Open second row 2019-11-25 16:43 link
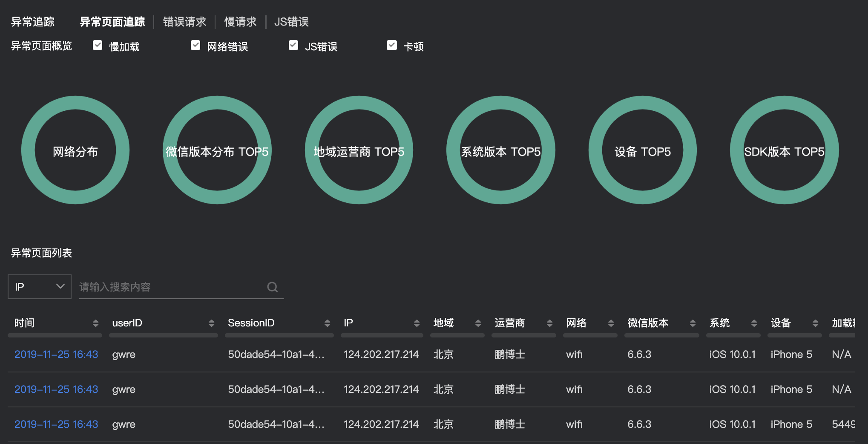The height and width of the screenshot is (444, 868). 56,389
